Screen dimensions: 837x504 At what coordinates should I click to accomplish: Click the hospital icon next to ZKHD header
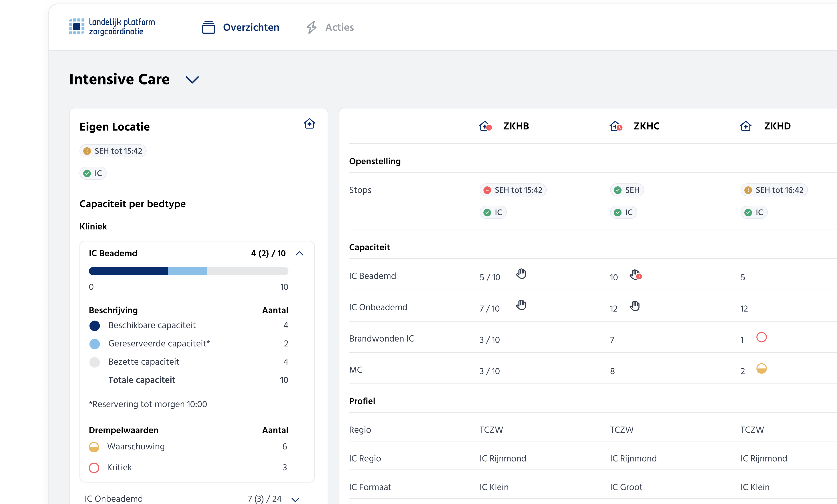pyautogui.click(x=746, y=126)
